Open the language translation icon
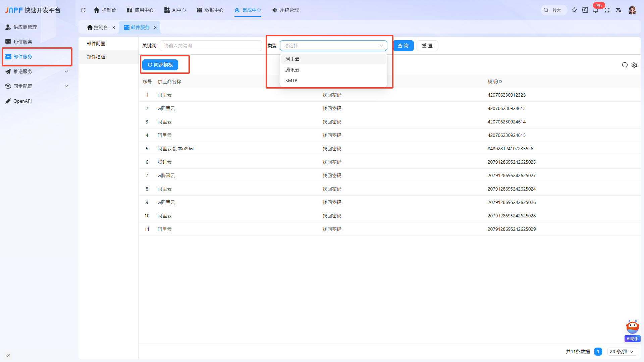Viewport: 644px width, 362px height. (619, 10)
